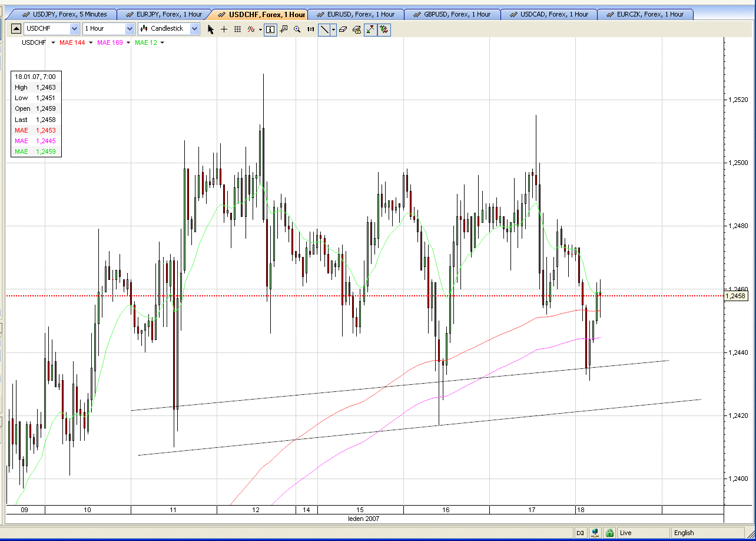Click the green padlock status icon
The width and height of the screenshot is (756, 541).
[x=609, y=533]
